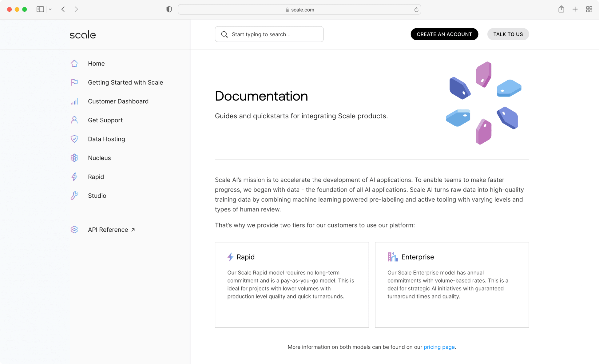This screenshot has height=364, width=599.
Task: Toggle the browser sidebar visibility
Action: coord(40,9)
